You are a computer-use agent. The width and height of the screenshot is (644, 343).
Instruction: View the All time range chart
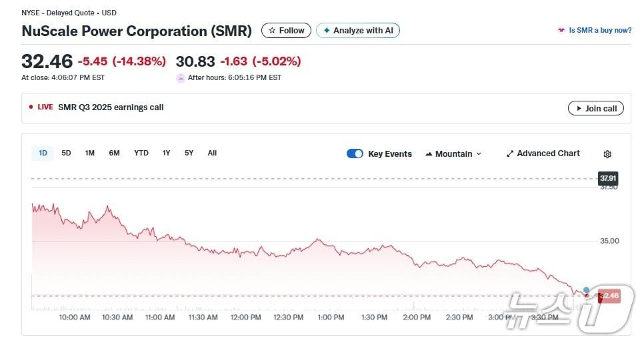[x=212, y=153]
